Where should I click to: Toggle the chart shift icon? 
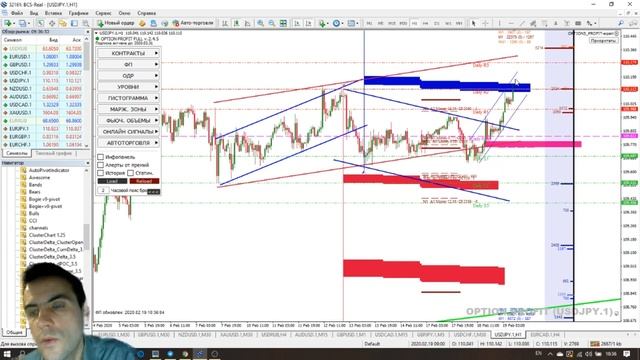point(309,23)
